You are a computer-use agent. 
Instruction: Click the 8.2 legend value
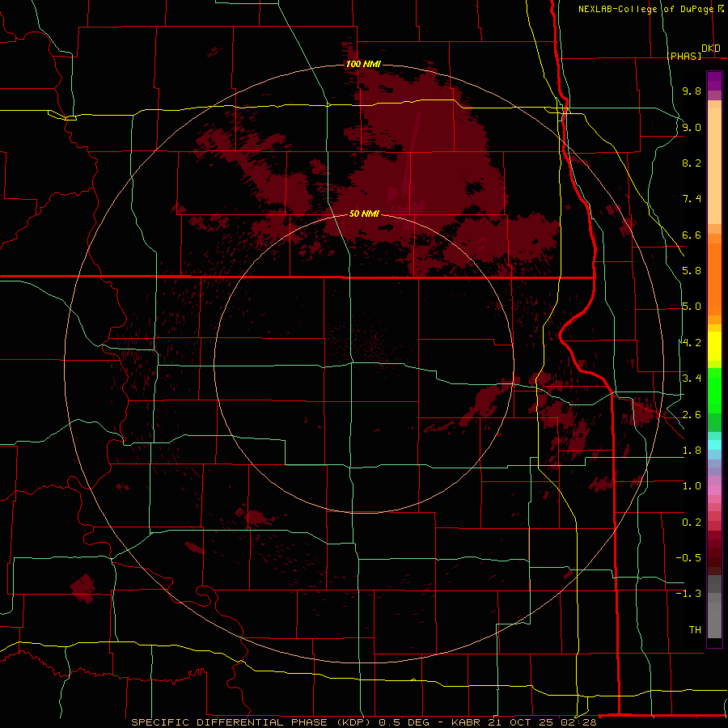692,163
